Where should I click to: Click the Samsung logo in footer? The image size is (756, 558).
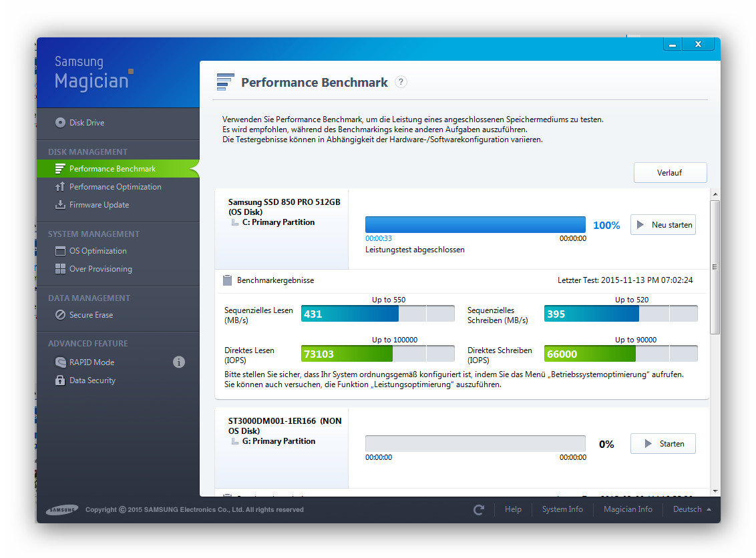click(x=61, y=510)
